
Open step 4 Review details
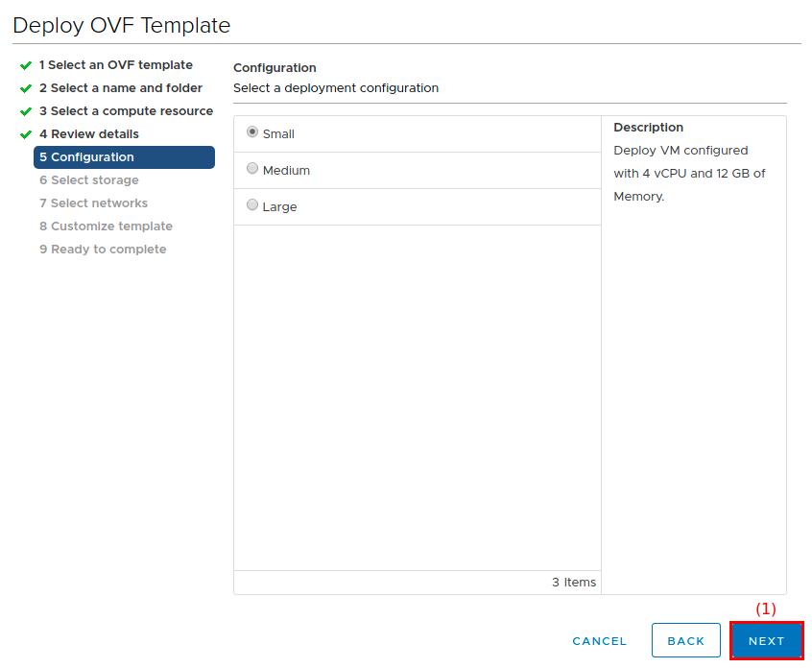point(88,134)
